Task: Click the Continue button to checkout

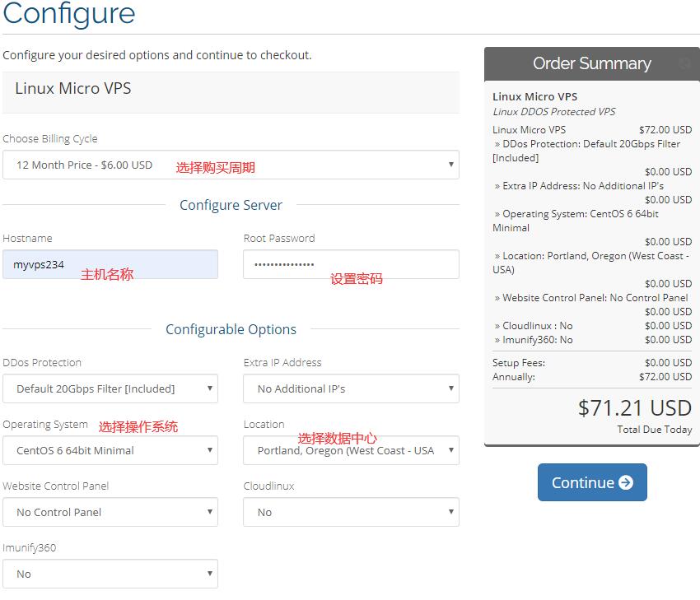Action: [592, 482]
